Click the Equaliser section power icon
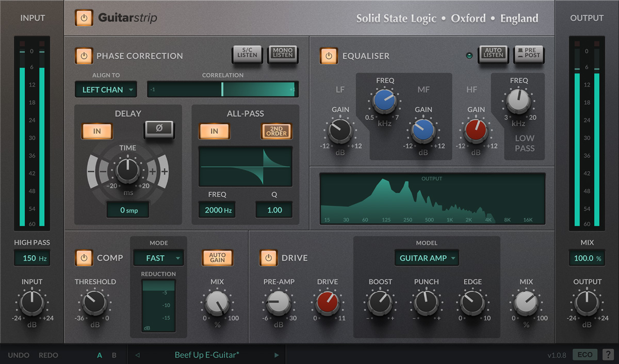 click(x=329, y=56)
